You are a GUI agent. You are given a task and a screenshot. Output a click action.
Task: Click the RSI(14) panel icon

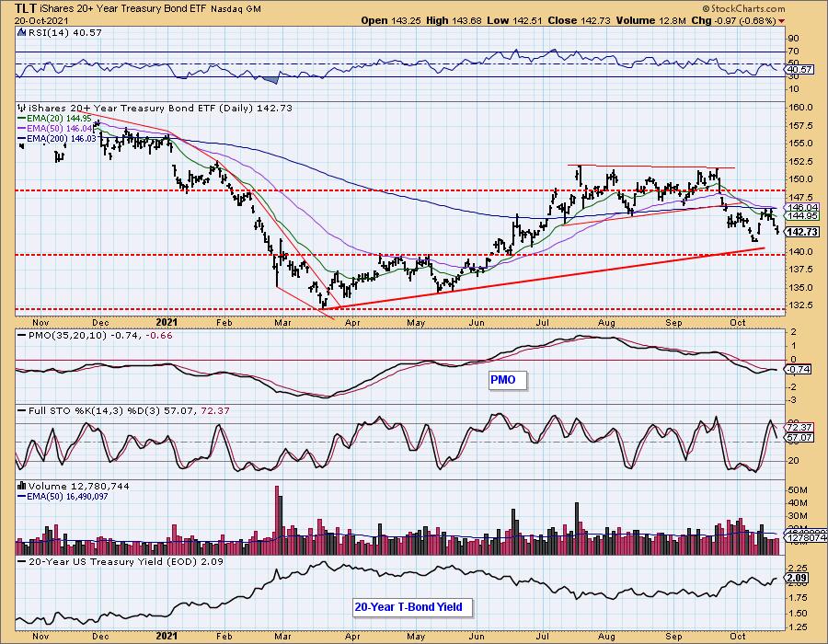[x=21, y=33]
